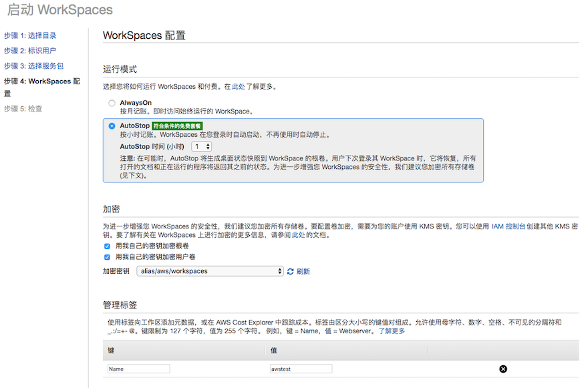Click the 值 column header
Viewport: 588px width, 388px height.
pos(274,351)
